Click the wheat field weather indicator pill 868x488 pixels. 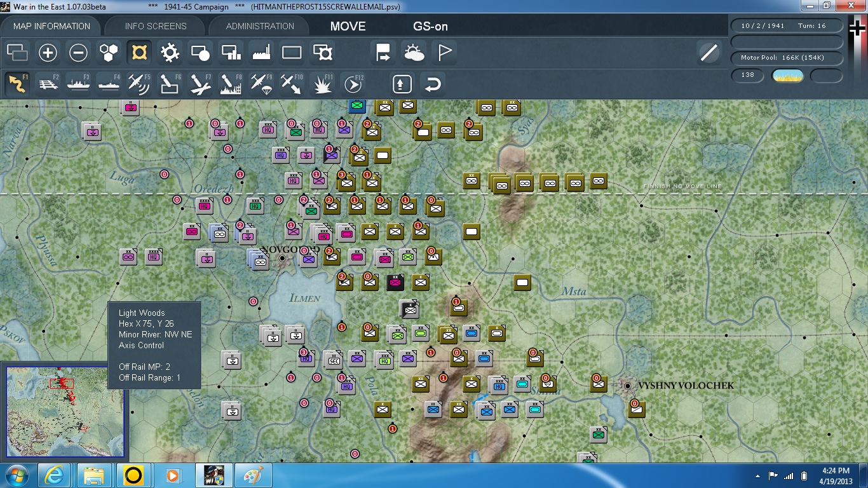click(x=787, y=76)
